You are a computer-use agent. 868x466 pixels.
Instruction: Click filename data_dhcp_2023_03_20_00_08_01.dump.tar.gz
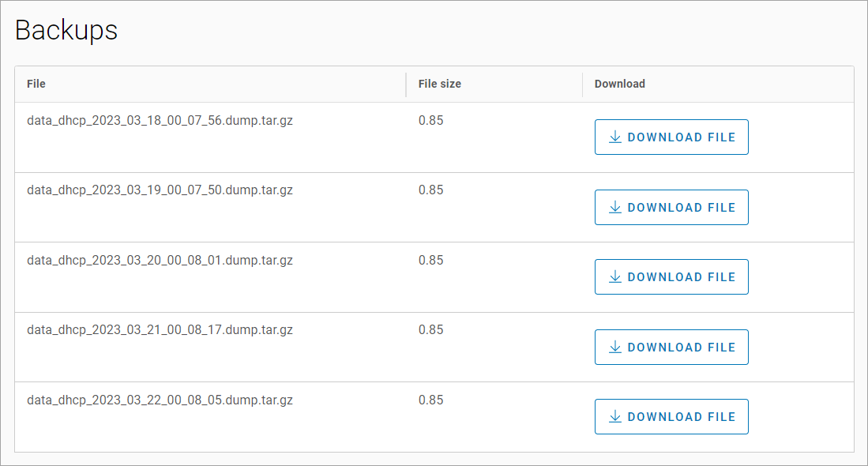click(x=160, y=261)
